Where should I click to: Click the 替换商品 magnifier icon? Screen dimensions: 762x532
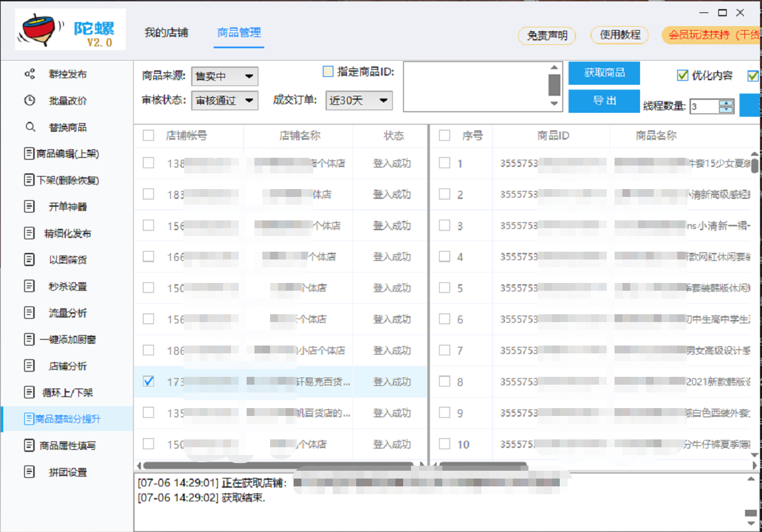29,127
